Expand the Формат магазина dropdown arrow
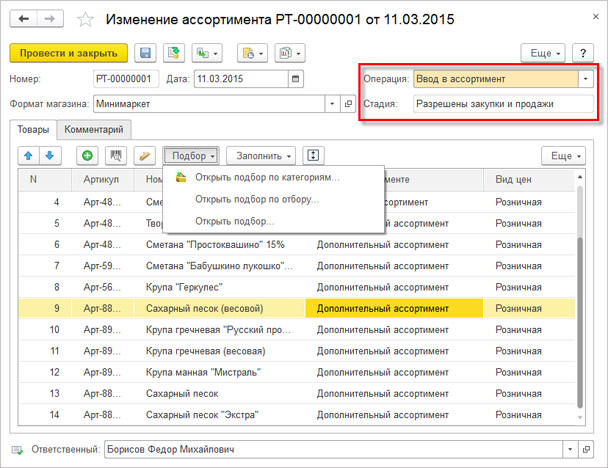The width and height of the screenshot is (608, 468). (332, 104)
